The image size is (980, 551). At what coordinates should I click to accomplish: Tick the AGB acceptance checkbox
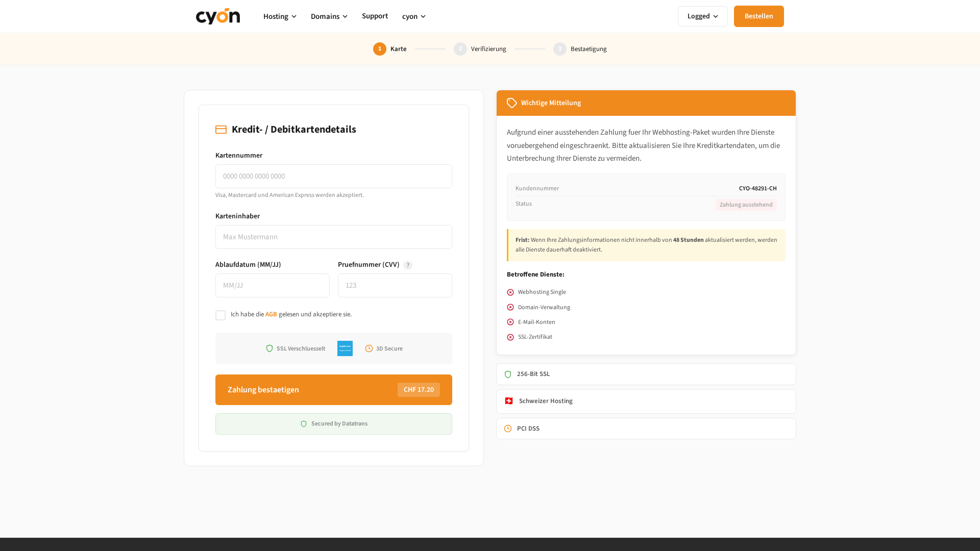(220, 315)
